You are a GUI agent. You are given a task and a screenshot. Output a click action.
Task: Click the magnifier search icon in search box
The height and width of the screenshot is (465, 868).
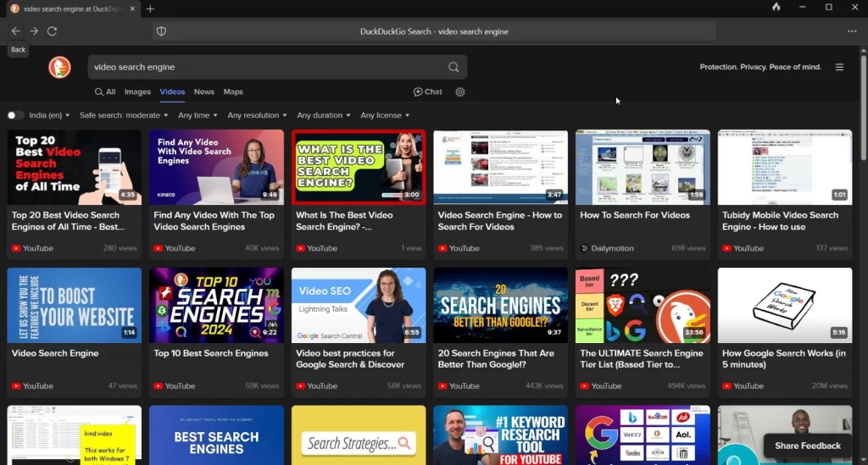(453, 67)
